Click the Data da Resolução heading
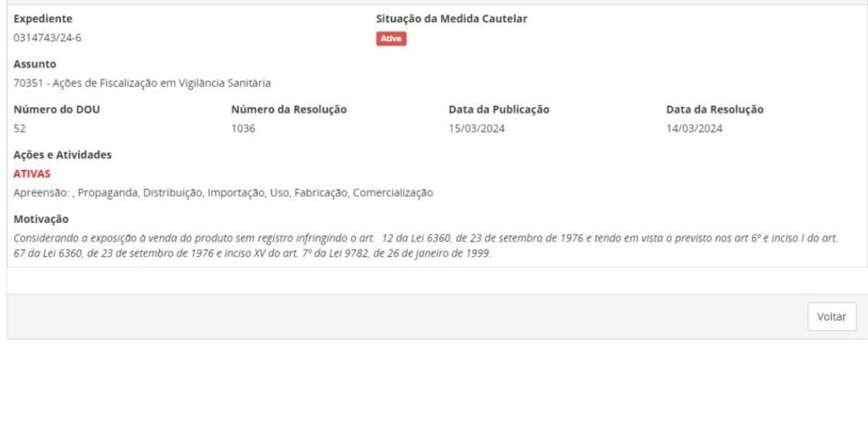Image resolution: width=868 pixels, height=434 pixels. coord(714,110)
